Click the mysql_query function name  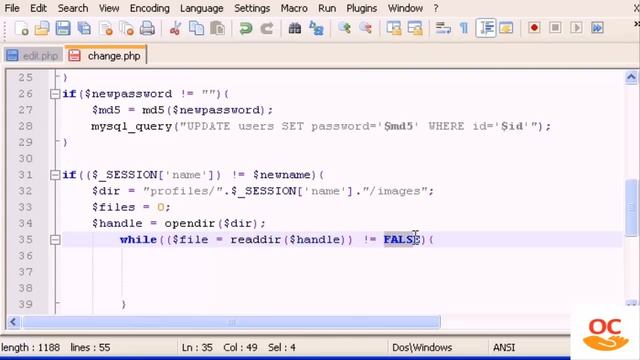131,127
